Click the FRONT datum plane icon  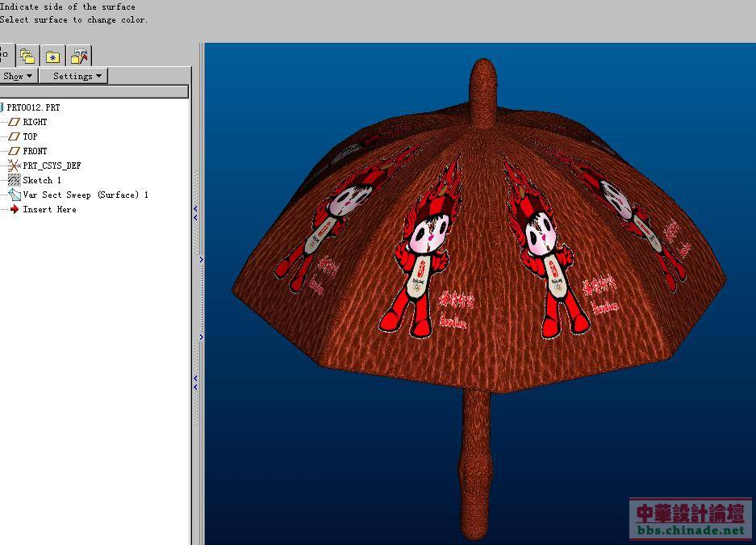(x=14, y=151)
